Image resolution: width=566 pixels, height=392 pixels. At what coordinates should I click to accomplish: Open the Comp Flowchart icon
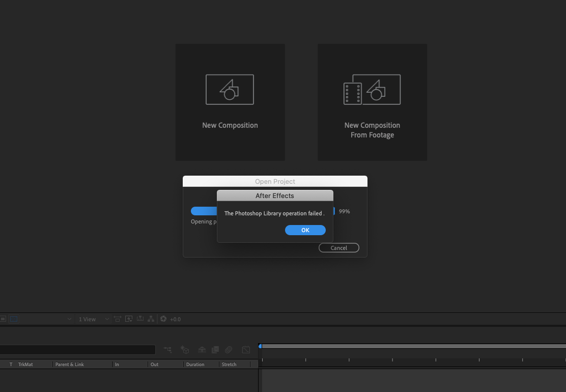[151, 319]
